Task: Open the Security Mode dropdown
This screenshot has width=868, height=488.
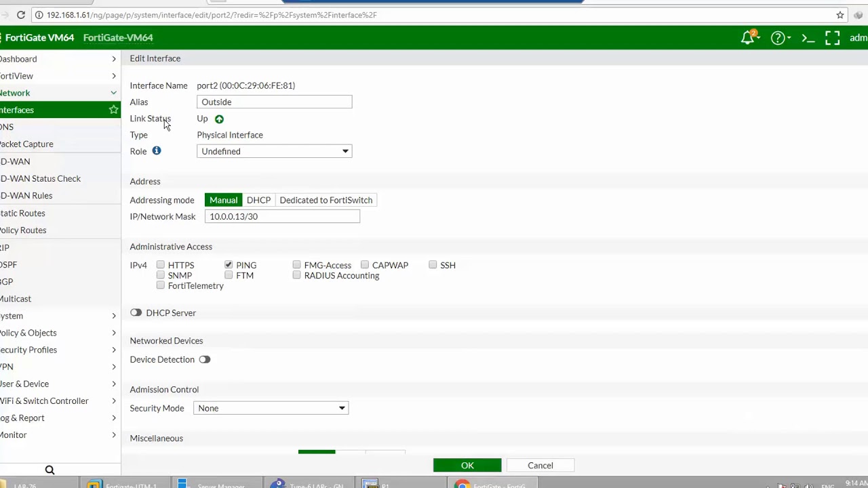Action: click(x=271, y=408)
